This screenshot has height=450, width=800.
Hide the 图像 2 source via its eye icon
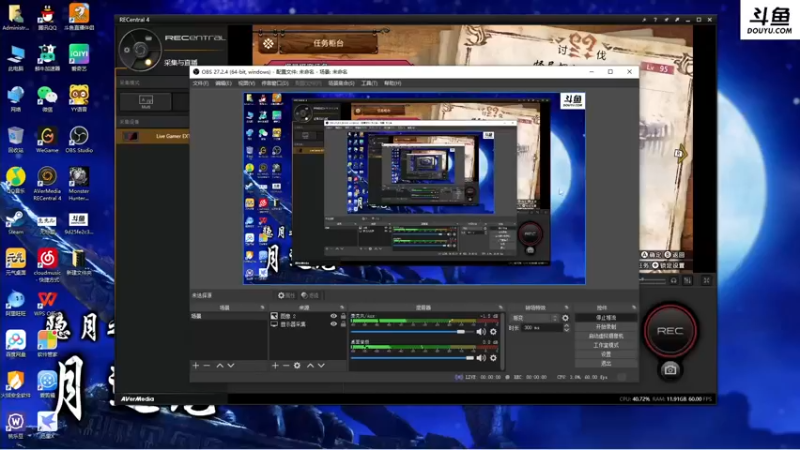[334, 316]
